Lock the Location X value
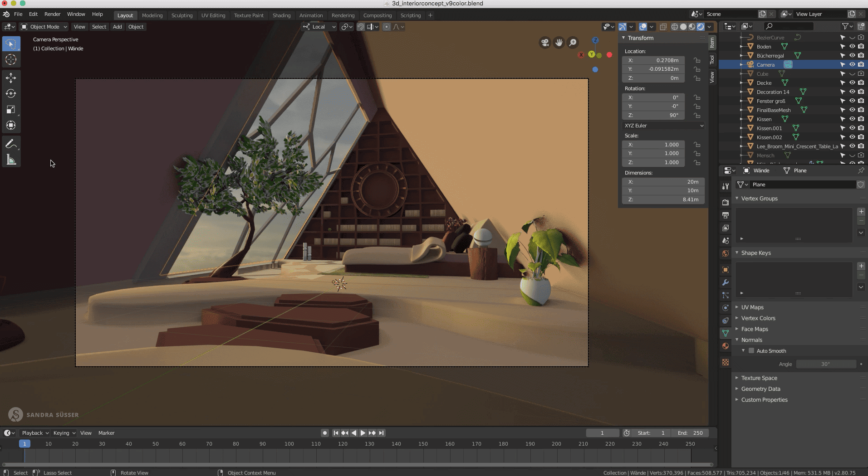This screenshot has width=868, height=476. 697,60
